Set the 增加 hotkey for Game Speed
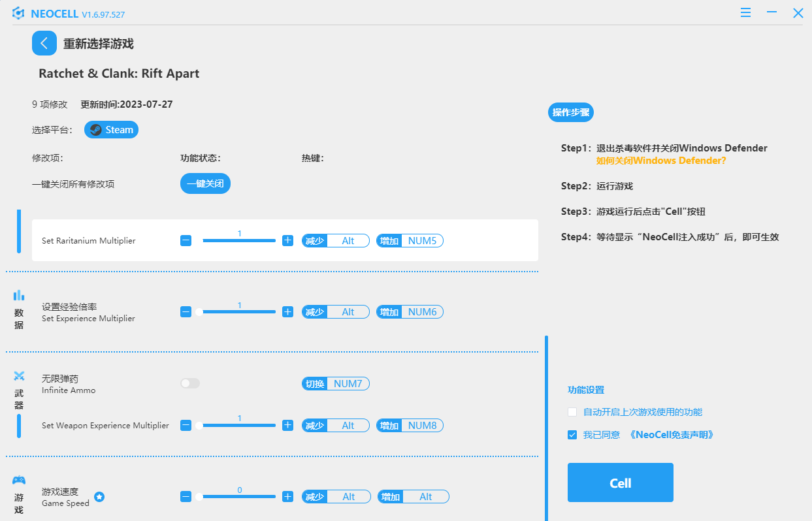 point(413,497)
